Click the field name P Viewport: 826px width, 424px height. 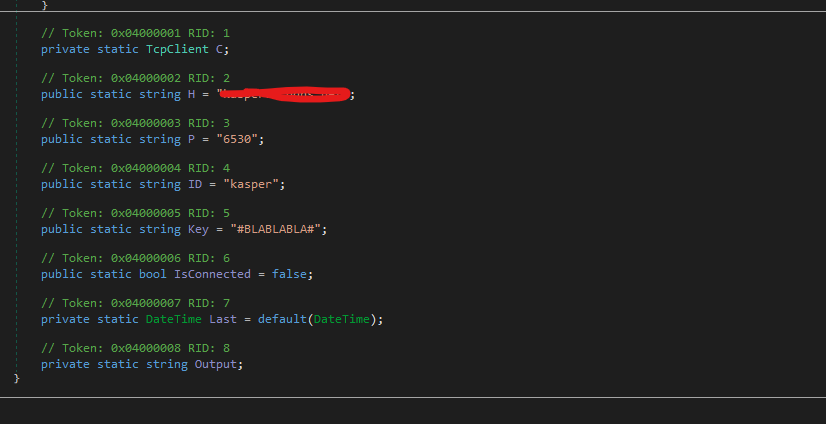[x=191, y=139]
